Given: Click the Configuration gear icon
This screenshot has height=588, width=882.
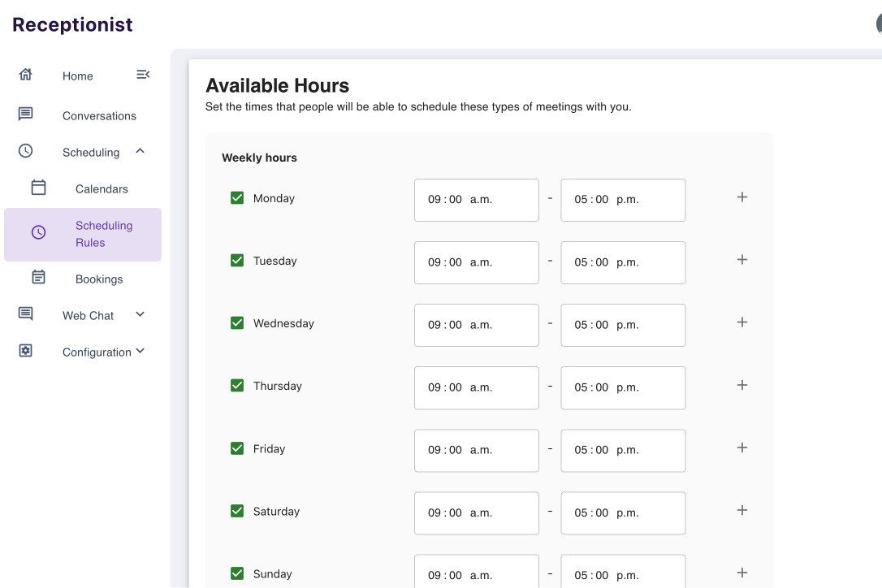Looking at the screenshot, I should 25,349.
